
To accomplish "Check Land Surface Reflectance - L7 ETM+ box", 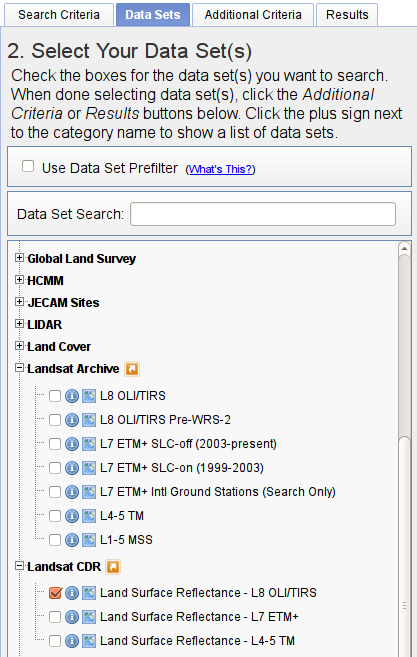I will point(55,617).
